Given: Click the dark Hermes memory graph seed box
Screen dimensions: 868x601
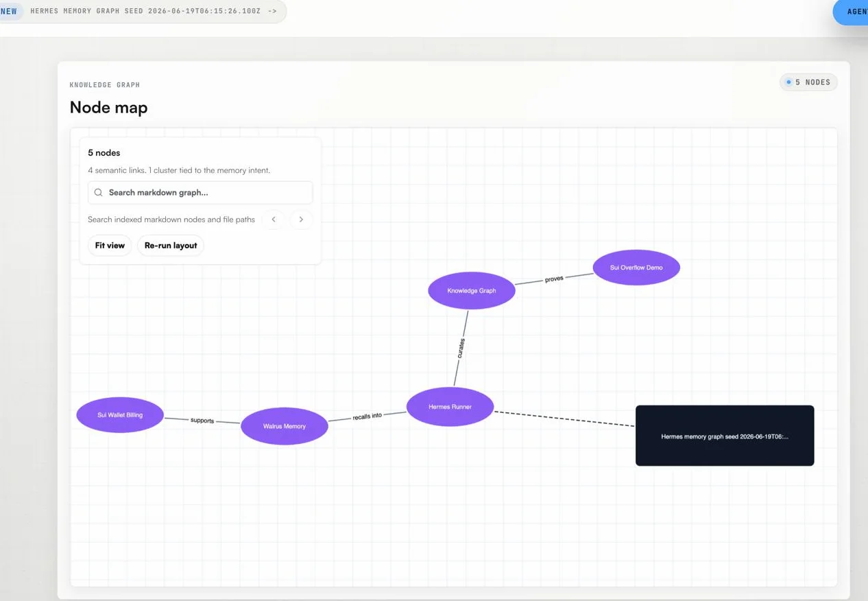Looking at the screenshot, I should pos(725,436).
